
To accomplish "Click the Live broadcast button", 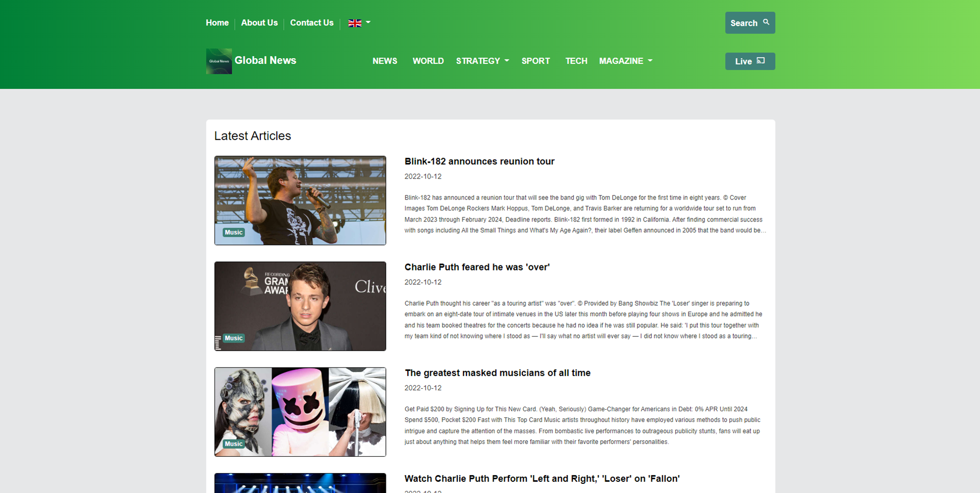I will pos(750,61).
